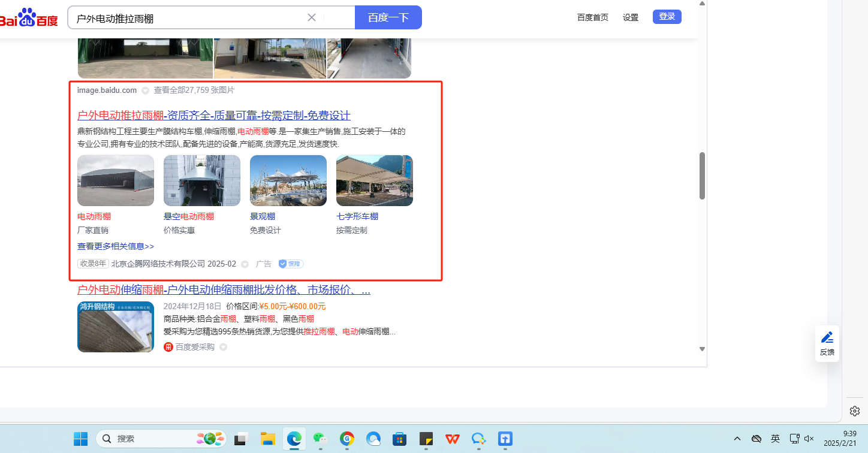Expand the dropdown arrow beside image.baidu.com
This screenshot has width=868, height=453.
[145, 90]
